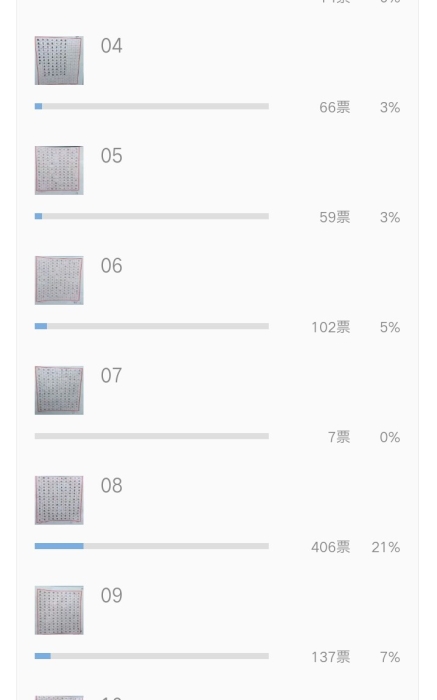Click the vote progress bar with 66票
The height and width of the screenshot is (700, 437).
click(x=152, y=106)
